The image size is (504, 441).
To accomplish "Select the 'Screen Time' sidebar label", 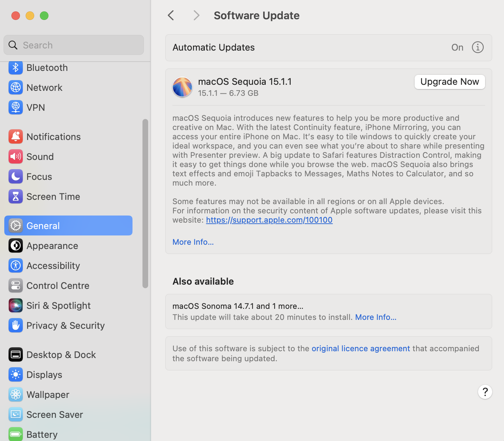I will 53,197.
